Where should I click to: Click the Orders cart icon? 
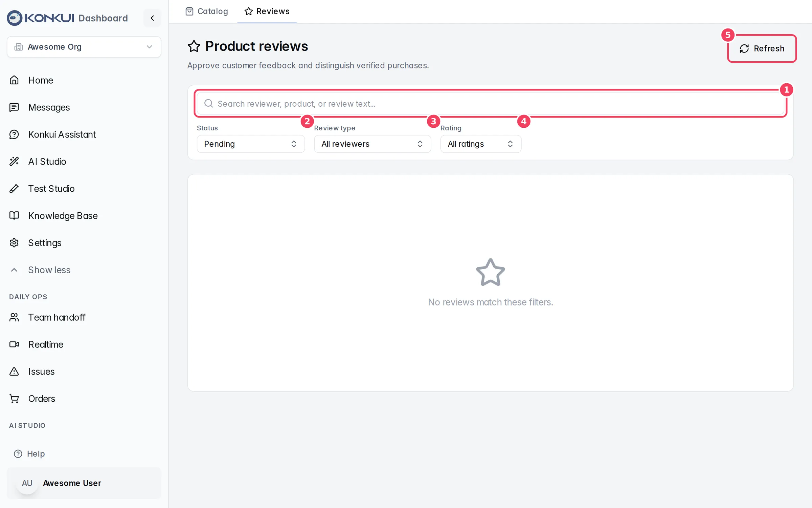click(x=14, y=399)
